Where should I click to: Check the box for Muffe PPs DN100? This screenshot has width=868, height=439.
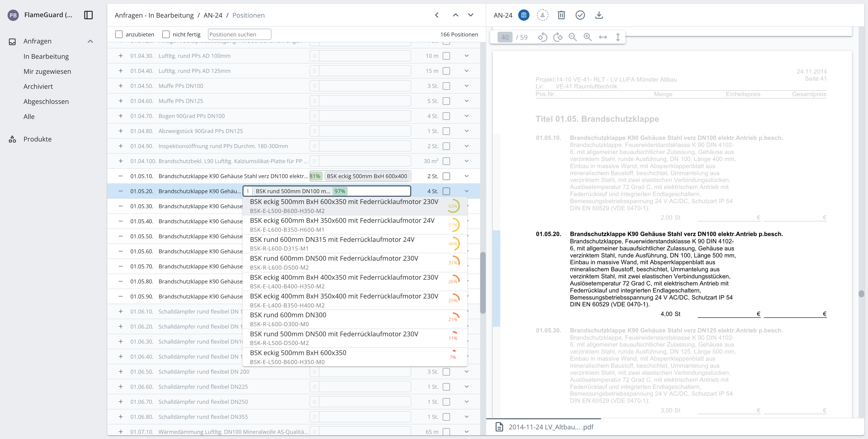(x=446, y=86)
